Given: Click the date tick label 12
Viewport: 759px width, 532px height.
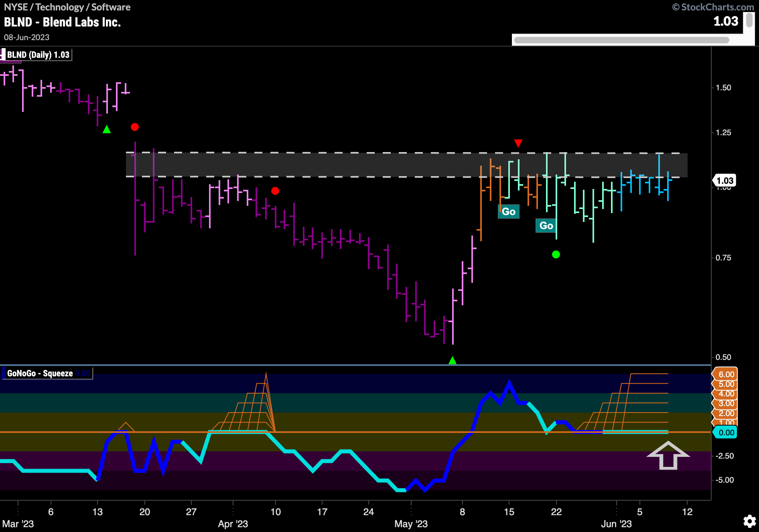Looking at the screenshot, I should (x=688, y=512).
